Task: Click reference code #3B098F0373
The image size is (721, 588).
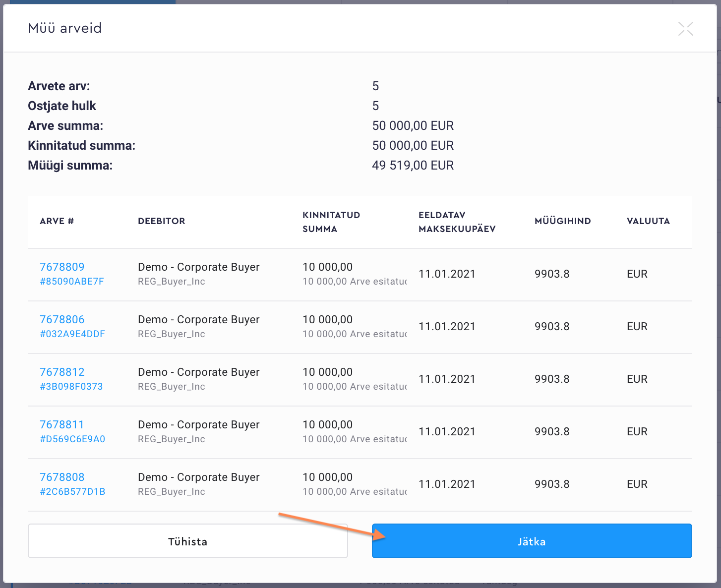Action: (x=71, y=387)
